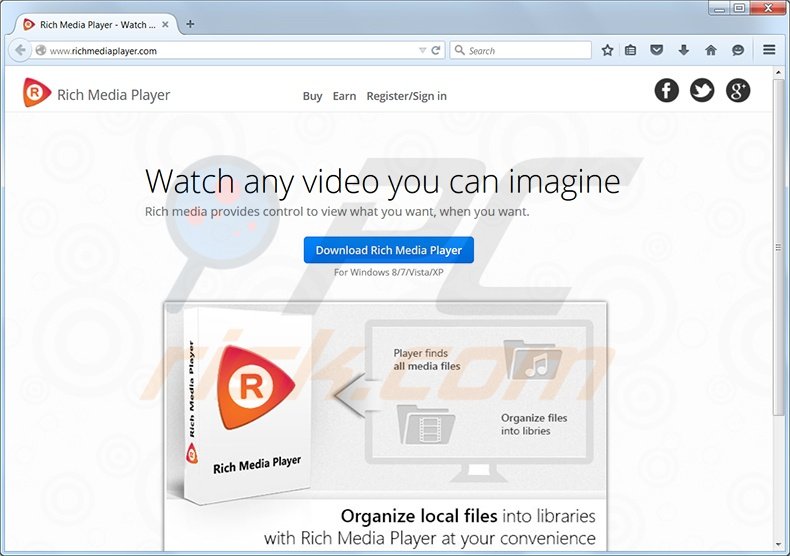Close the Rich Media Player tab

(x=165, y=24)
